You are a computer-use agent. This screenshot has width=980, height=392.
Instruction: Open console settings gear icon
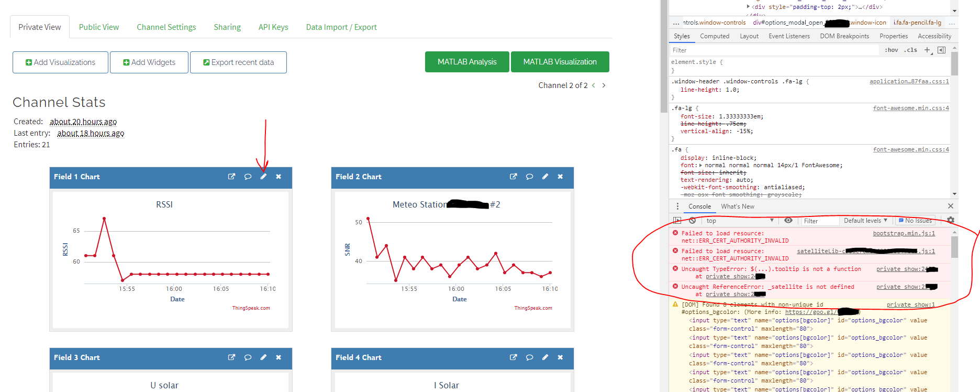click(x=950, y=221)
